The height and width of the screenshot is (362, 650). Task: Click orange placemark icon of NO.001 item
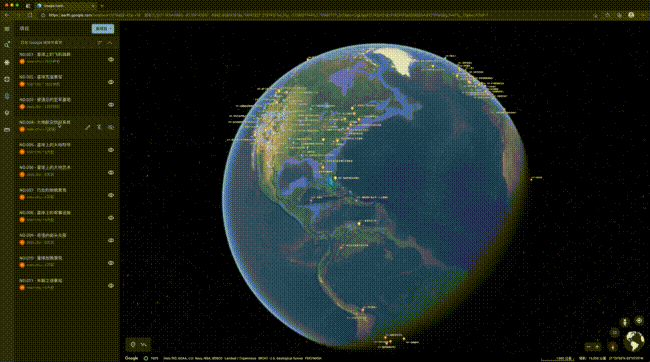(x=22, y=61)
